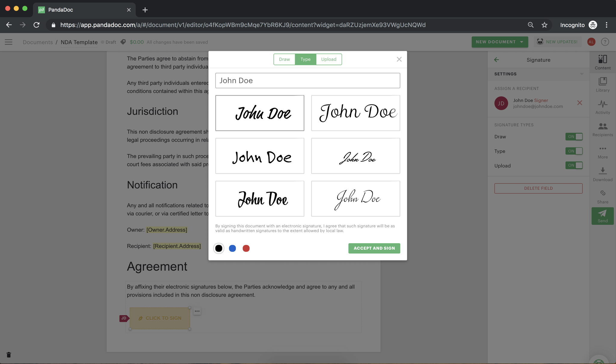This screenshot has height=364, width=616.
Task: Open the Documents breadcrumb link
Action: coord(38,42)
